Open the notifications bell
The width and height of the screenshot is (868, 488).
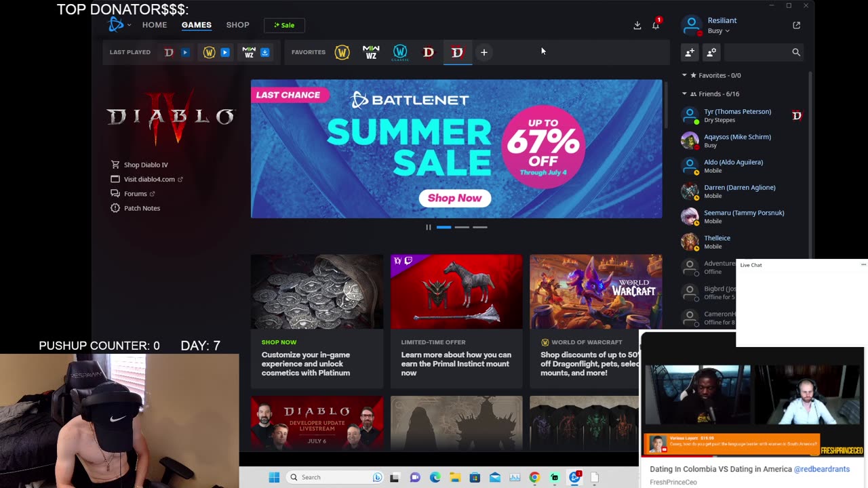[x=656, y=25]
